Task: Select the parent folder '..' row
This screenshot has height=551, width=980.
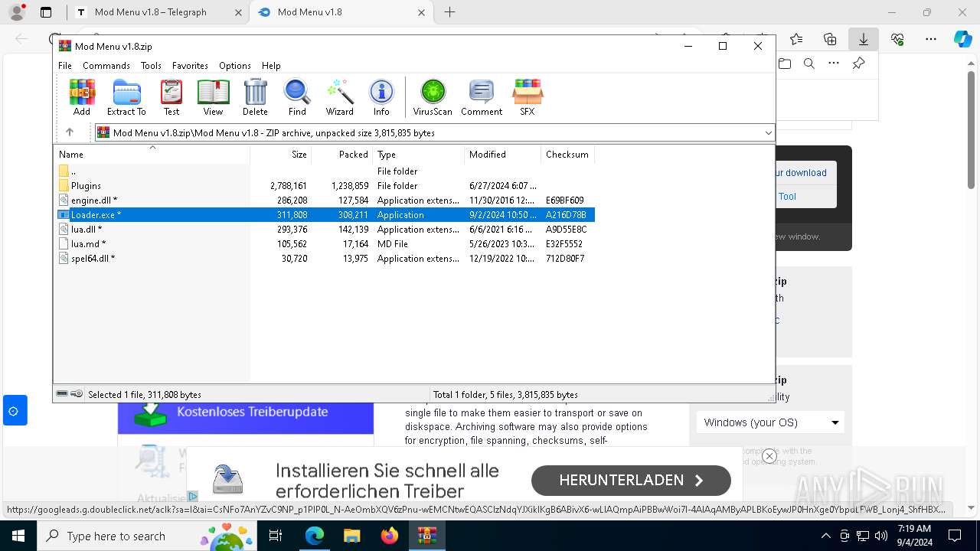Action: [325, 171]
